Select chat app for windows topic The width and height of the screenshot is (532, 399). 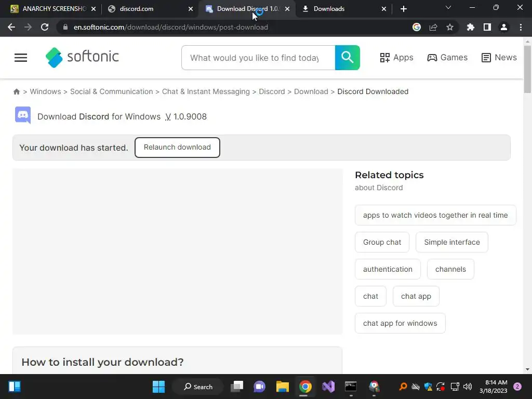(x=400, y=323)
